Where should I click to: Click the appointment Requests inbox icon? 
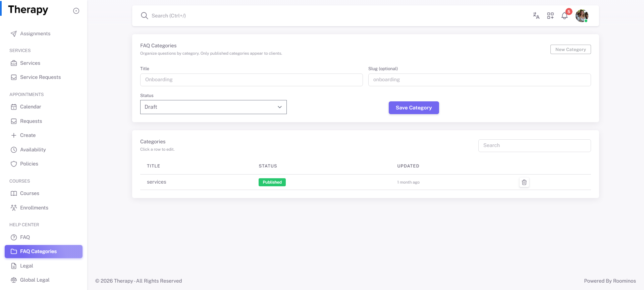[x=14, y=121]
